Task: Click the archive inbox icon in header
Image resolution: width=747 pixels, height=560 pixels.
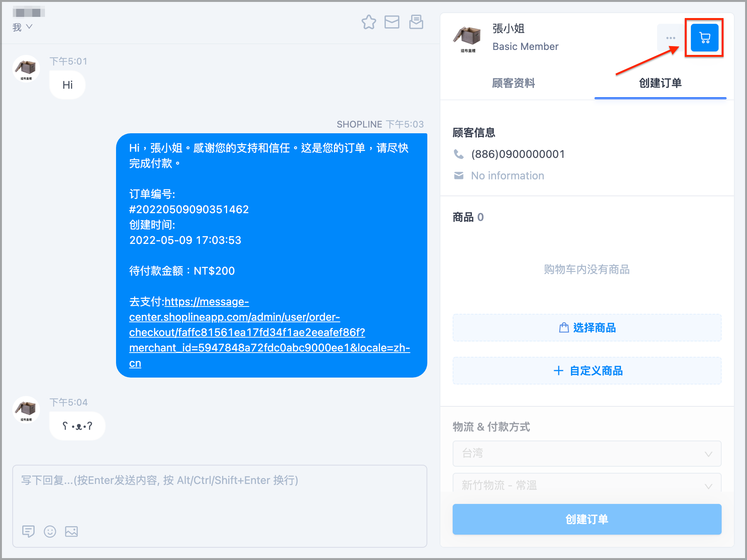Action: click(416, 22)
